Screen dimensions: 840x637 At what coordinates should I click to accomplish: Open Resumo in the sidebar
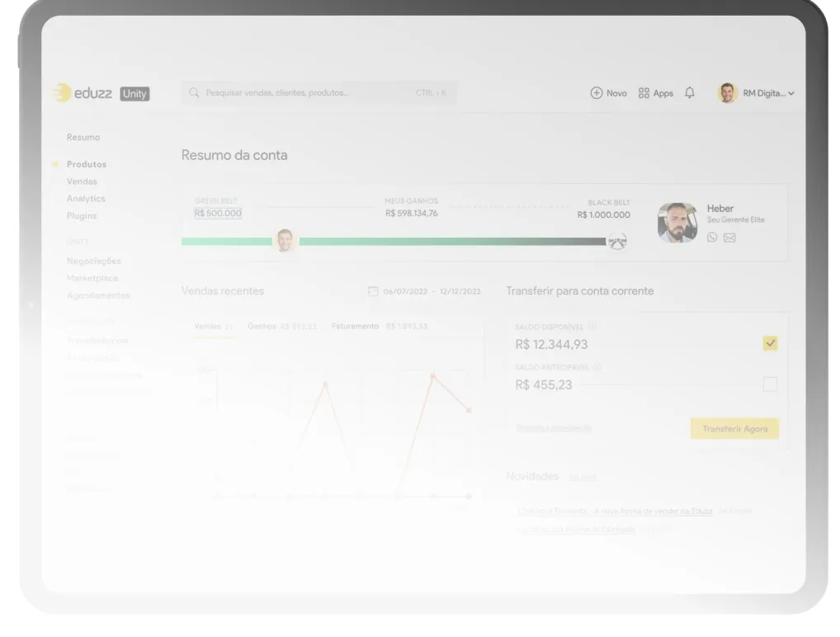click(x=83, y=137)
